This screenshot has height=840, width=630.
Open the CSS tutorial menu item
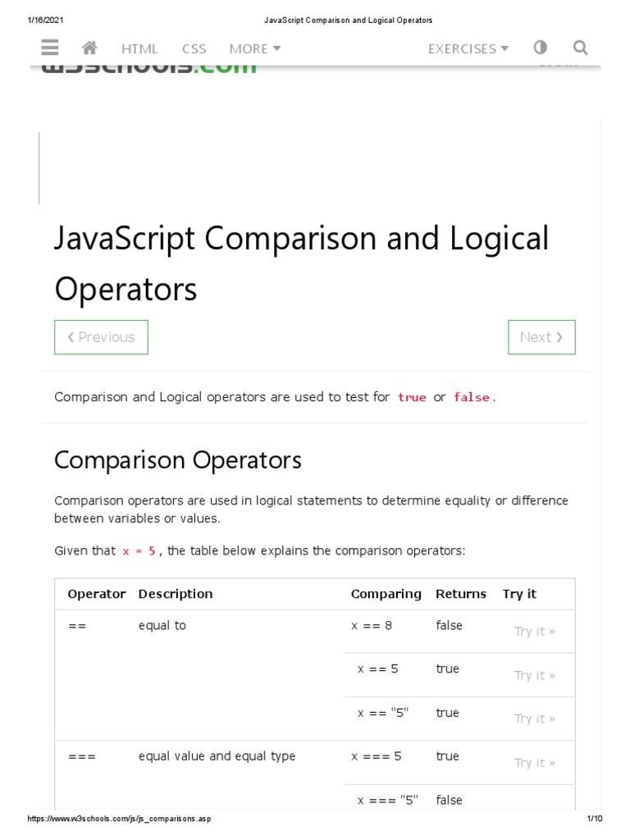(x=194, y=49)
